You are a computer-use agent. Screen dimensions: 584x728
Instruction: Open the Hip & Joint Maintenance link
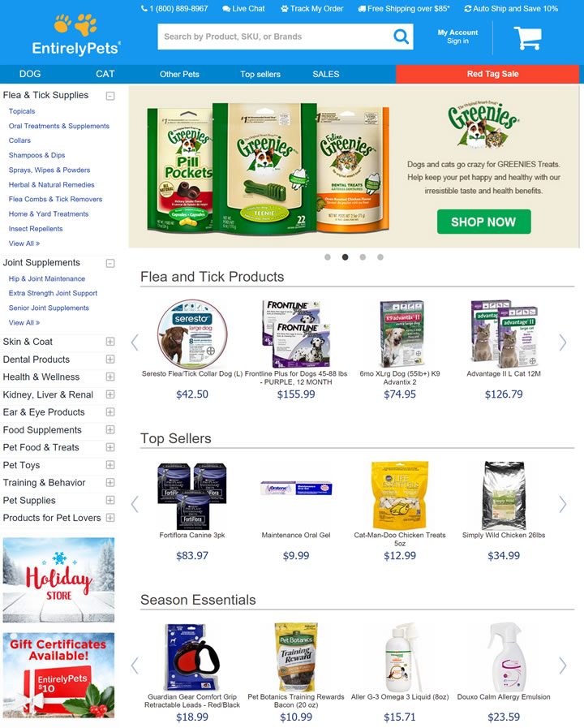pos(47,278)
